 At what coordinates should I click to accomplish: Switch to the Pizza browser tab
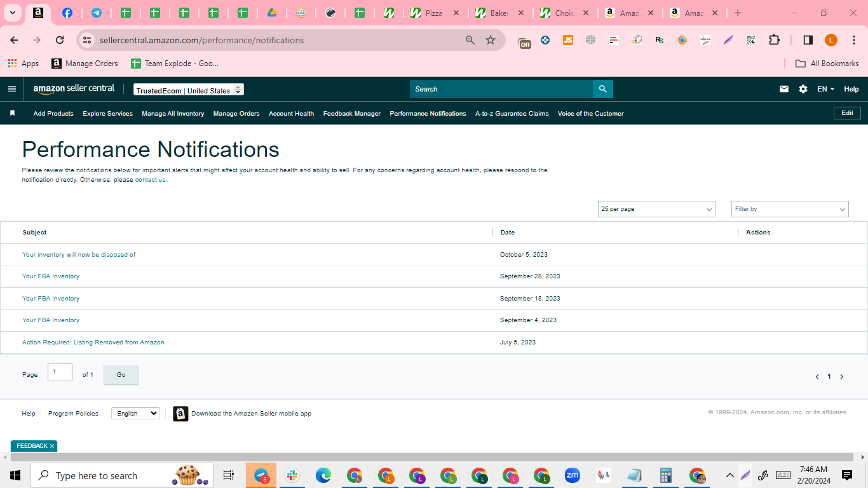coord(435,13)
